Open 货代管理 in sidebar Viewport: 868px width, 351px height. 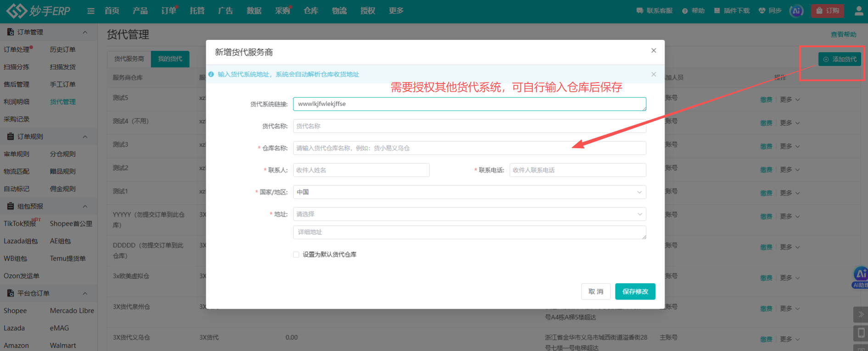click(63, 102)
